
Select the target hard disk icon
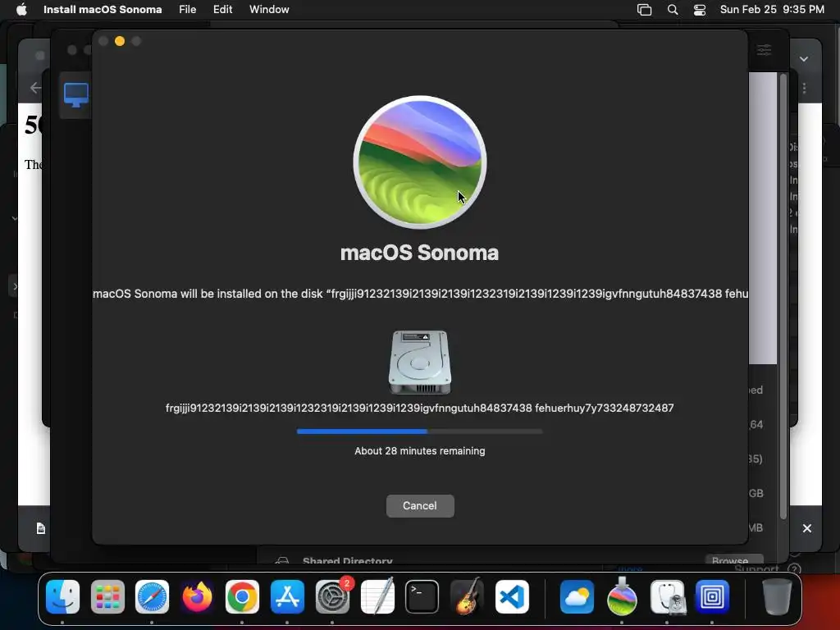[x=420, y=362]
